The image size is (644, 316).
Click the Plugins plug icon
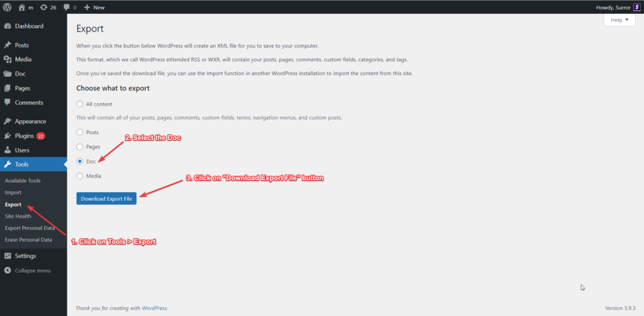pos(8,136)
